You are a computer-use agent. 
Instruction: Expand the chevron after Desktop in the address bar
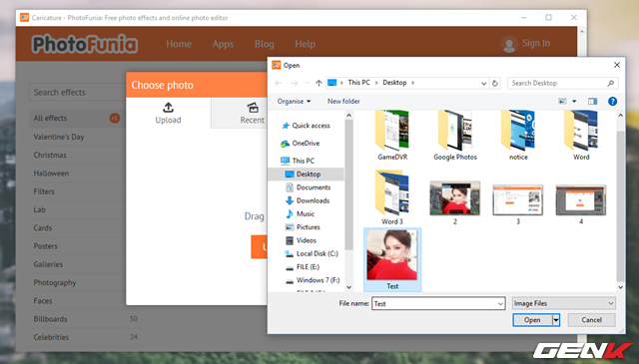(412, 83)
